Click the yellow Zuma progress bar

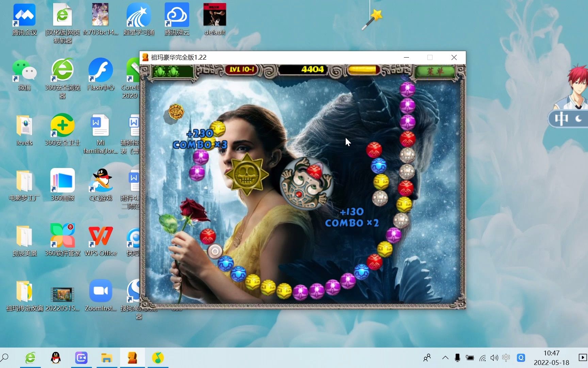coord(363,70)
